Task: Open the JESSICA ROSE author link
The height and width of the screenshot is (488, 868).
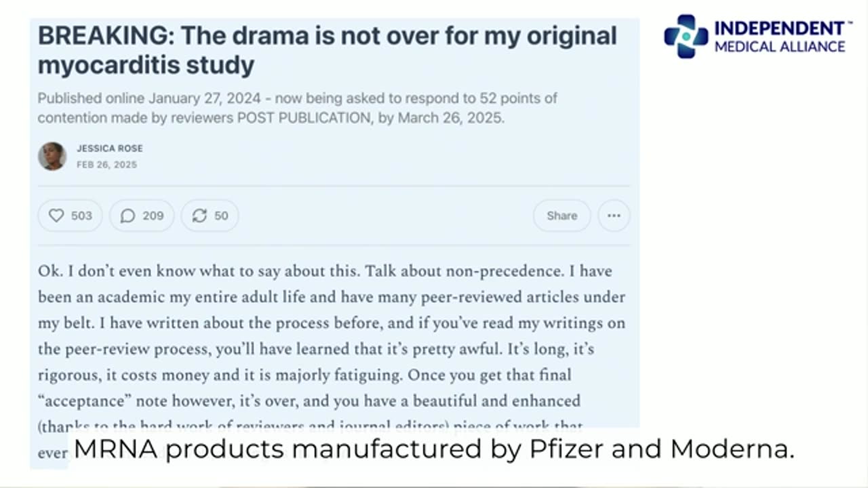Action: point(110,148)
